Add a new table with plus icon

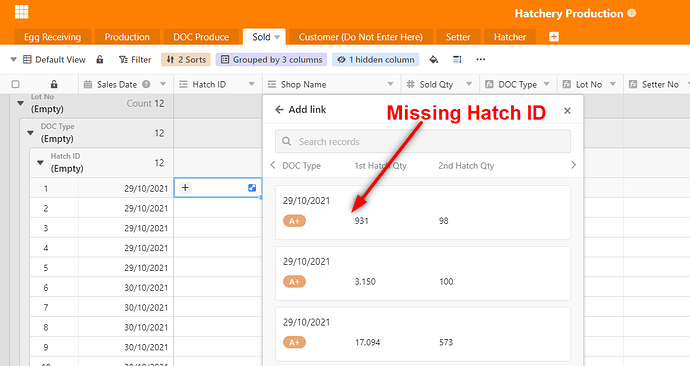[554, 37]
